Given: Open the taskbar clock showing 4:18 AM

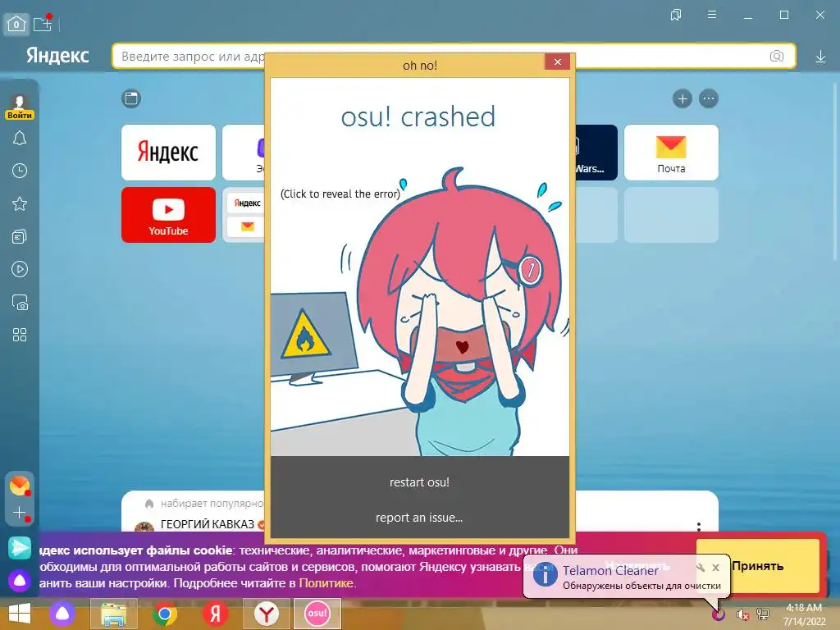Looking at the screenshot, I should (804, 614).
